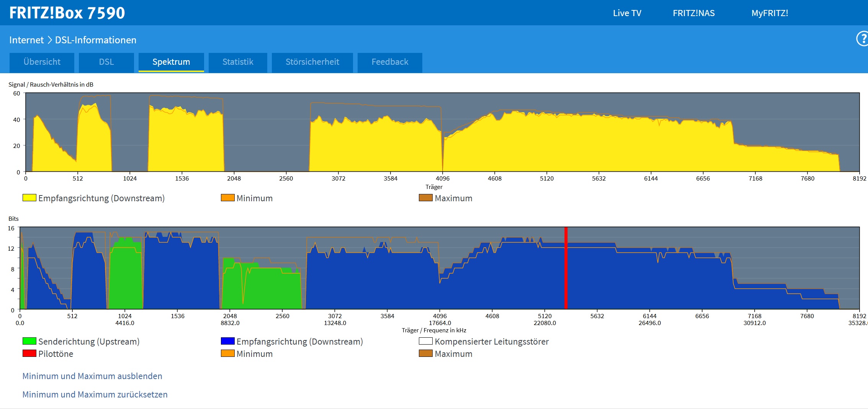The width and height of the screenshot is (868, 409).
Task: Open FRITZ!NAS from header
Action: pos(694,13)
